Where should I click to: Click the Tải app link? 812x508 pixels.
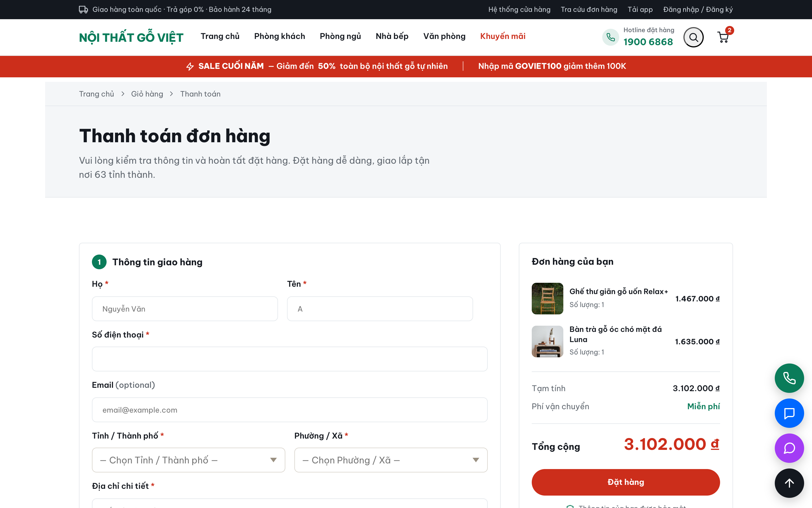640,9
